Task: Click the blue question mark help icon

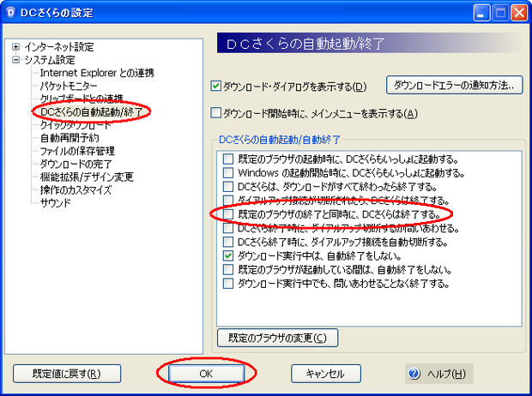Action: click(x=414, y=374)
